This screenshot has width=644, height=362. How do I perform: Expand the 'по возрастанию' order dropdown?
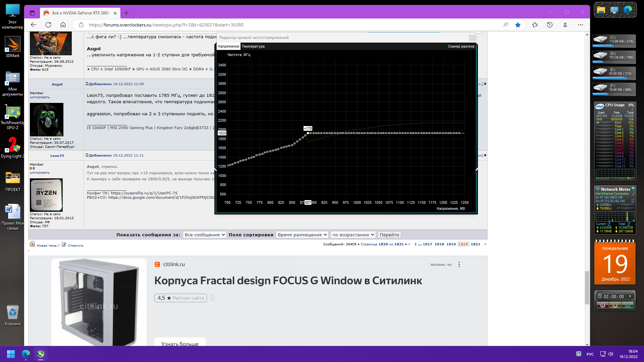click(x=353, y=235)
